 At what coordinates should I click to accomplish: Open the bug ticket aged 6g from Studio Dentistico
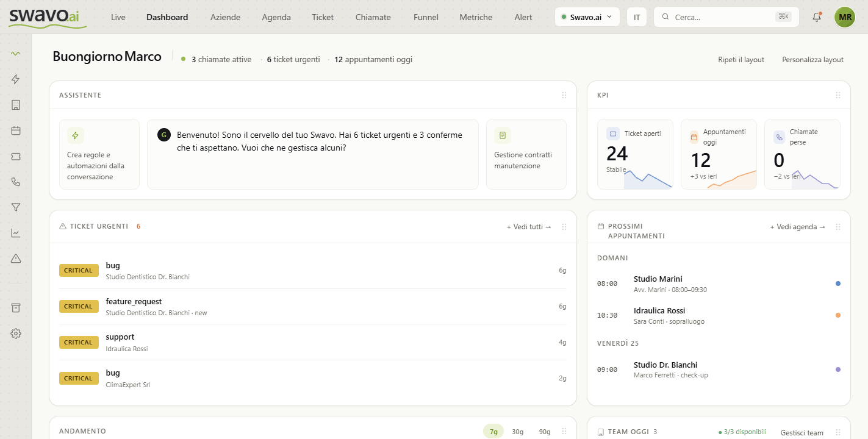(x=312, y=271)
